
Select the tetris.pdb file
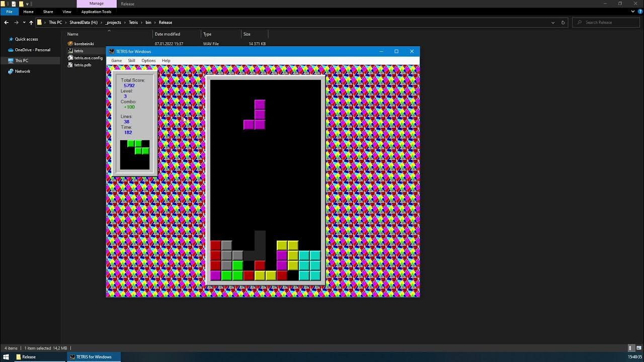coord(83,65)
